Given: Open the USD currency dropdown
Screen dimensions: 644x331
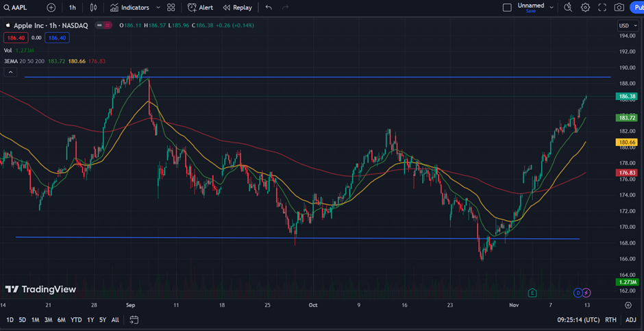Looking at the screenshot, I should [628, 25].
